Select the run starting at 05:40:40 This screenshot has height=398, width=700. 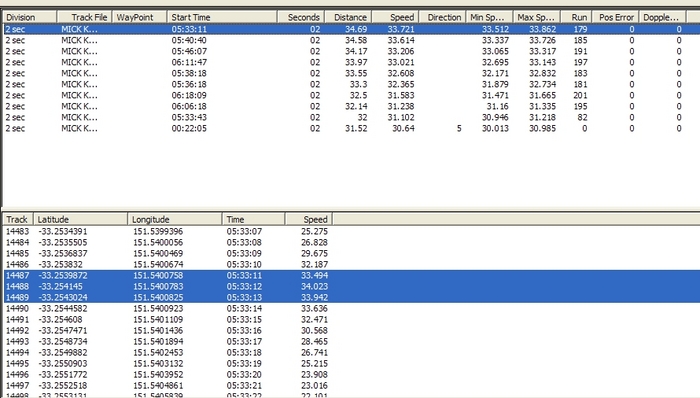[352, 40]
